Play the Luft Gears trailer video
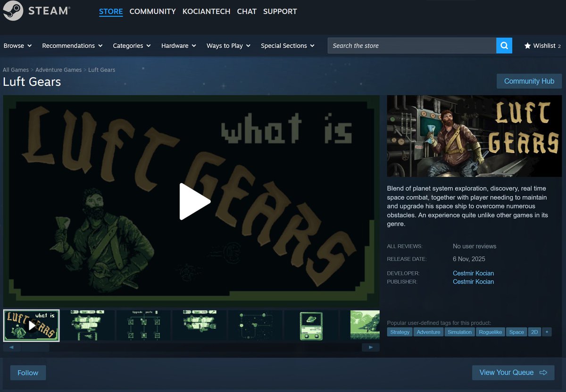The height and width of the screenshot is (392, 566). (x=195, y=201)
